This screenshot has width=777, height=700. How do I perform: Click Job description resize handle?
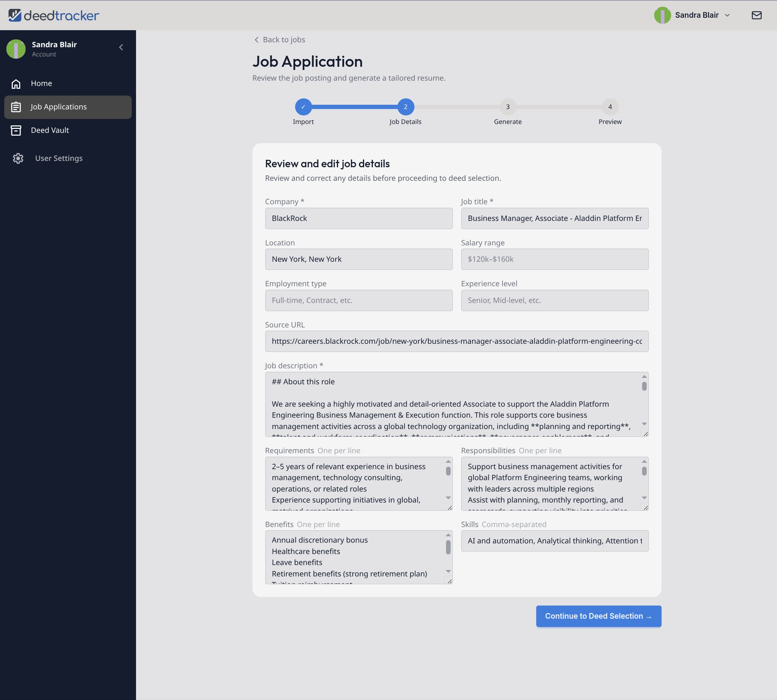[646, 434]
